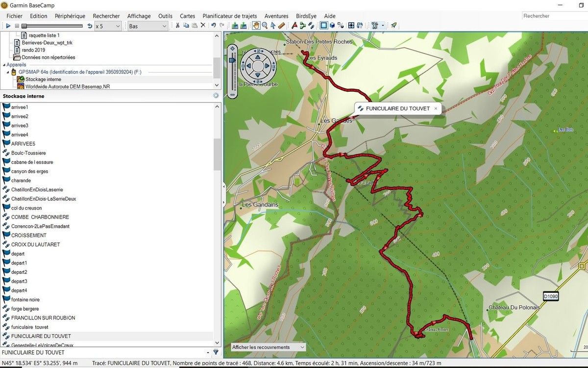Click the map zoom level slider handle
The height and width of the screenshot is (368, 588).
[233, 60]
